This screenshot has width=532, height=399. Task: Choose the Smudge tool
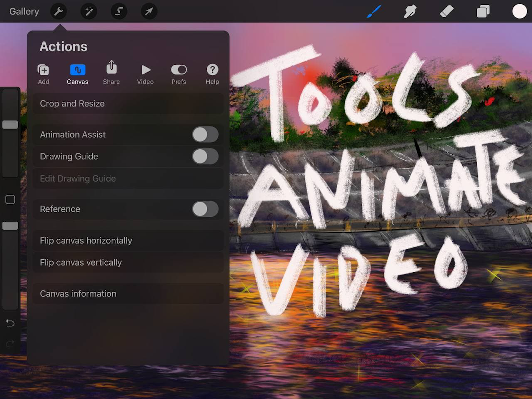point(410,11)
